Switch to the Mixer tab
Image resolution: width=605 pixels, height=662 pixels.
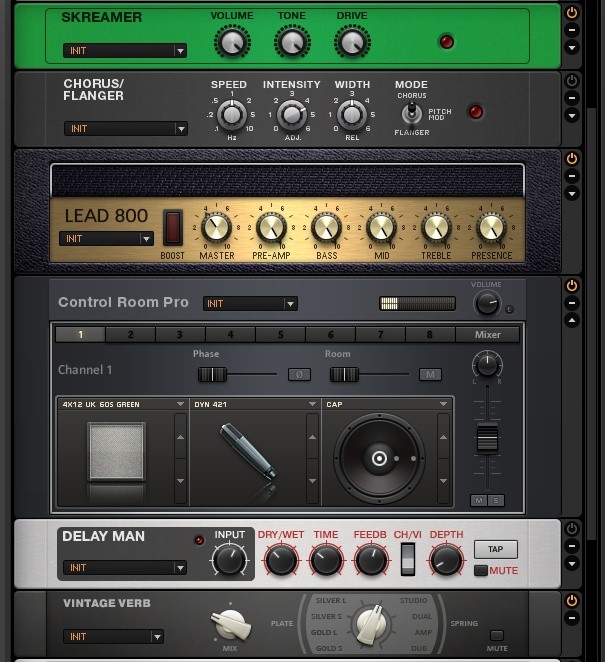coord(488,334)
